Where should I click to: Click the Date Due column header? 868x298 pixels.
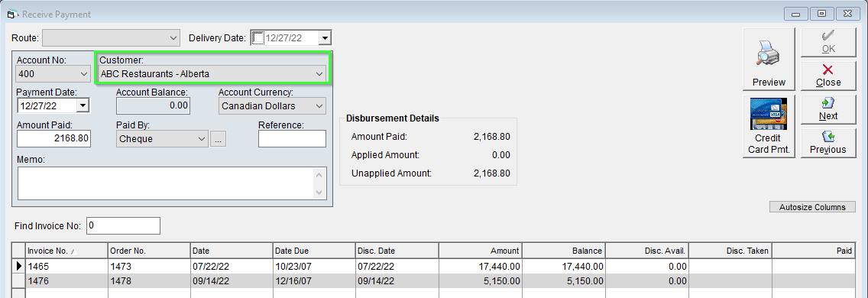[x=314, y=251]
